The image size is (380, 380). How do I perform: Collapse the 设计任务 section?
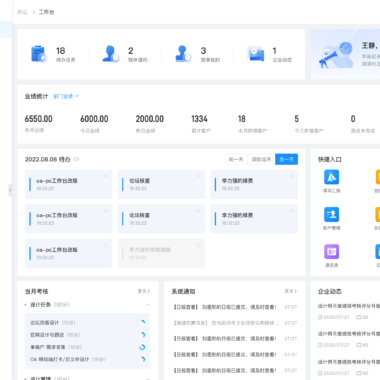148,305
